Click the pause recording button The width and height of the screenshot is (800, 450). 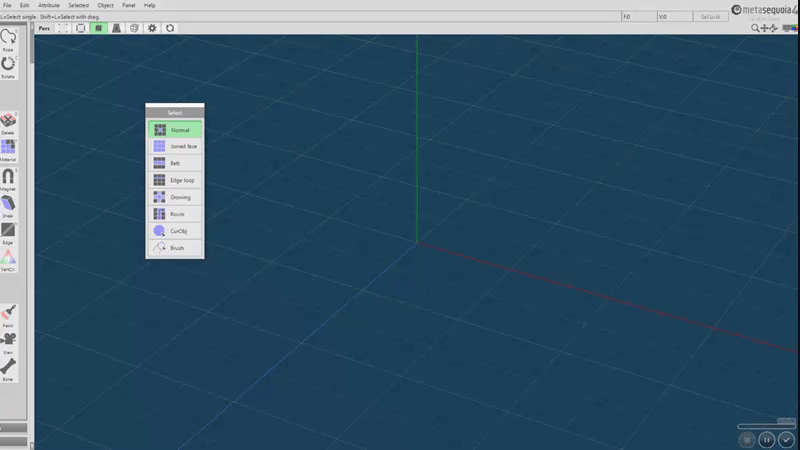(766, 440)
